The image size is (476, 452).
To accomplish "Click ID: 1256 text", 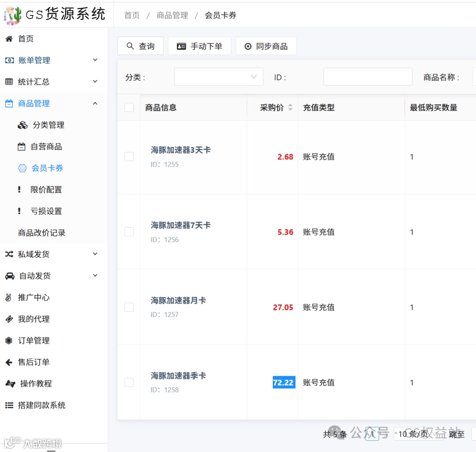I will 164,240.
